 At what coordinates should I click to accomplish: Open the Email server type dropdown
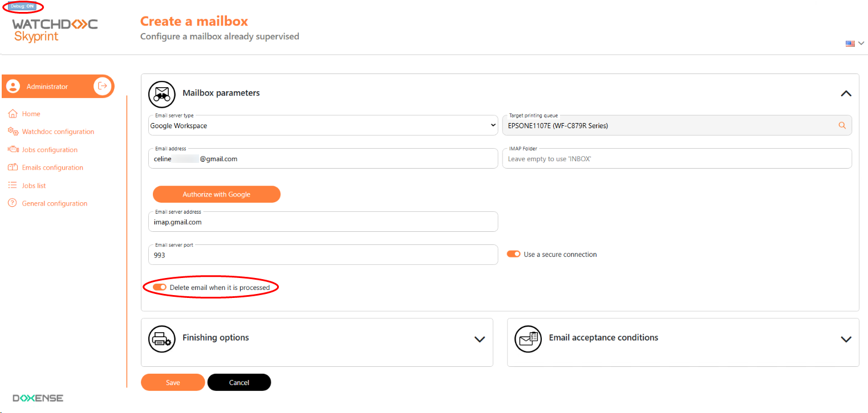click(323, 125)
